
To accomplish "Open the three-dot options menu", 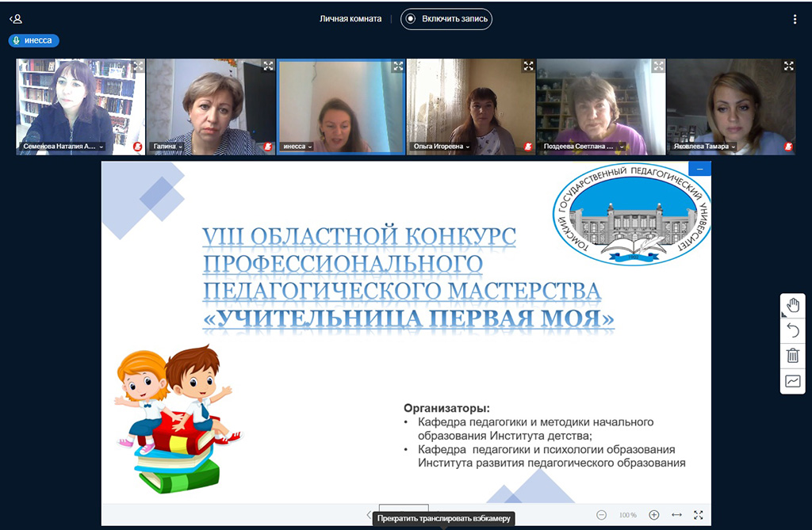I will coord(795,19).
